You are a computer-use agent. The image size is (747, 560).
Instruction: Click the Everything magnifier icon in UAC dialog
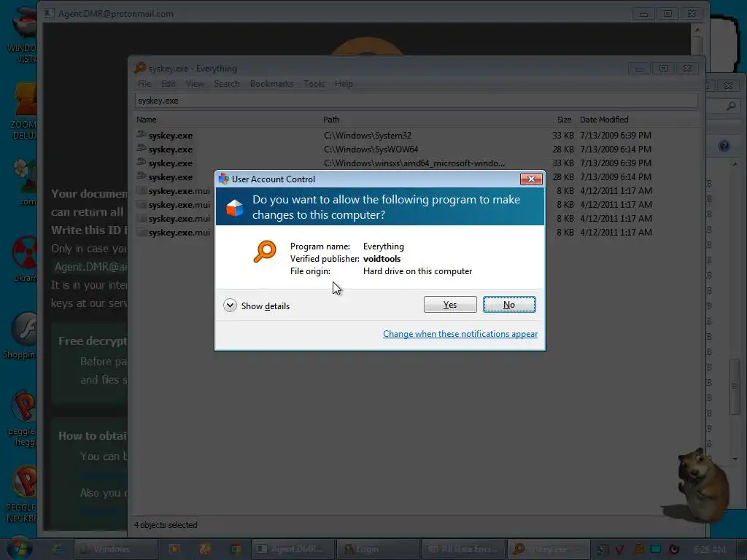[x=264, y=252]
